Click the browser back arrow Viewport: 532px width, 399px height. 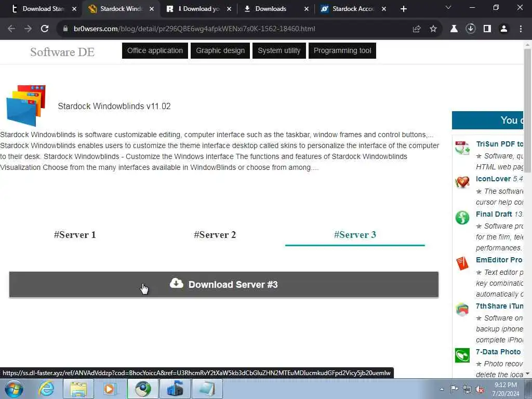pos(11,29)
